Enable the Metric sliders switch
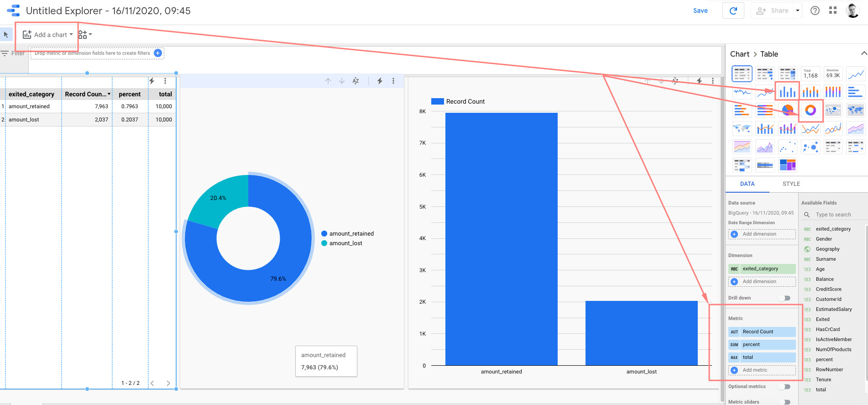This screenshot has height=405, width=868. [784, 402]
